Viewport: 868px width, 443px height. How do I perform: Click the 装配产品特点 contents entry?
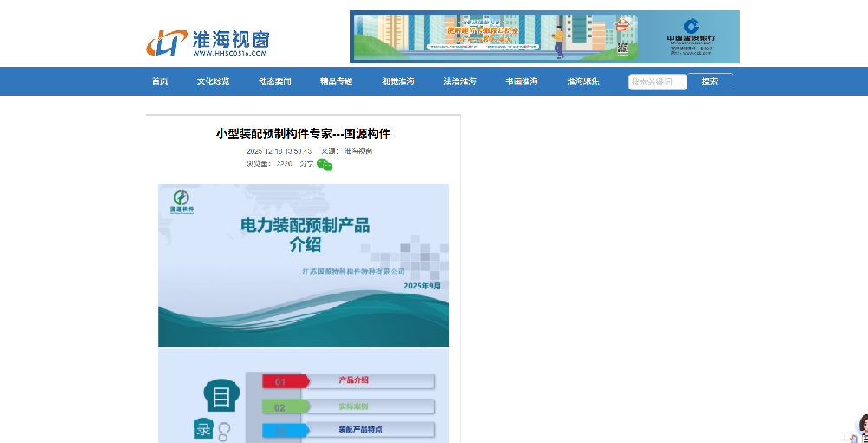click(x=348, y=430)
